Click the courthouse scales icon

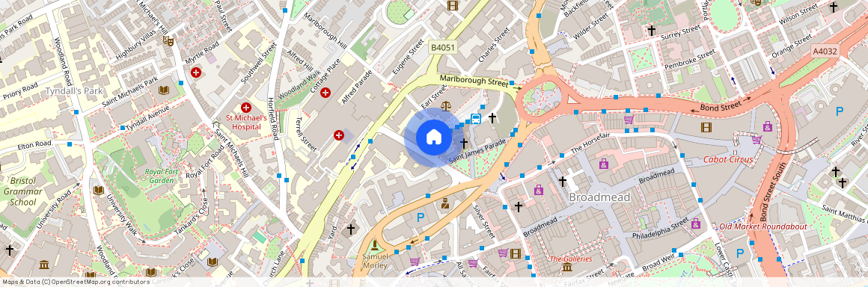pos(446,105)
